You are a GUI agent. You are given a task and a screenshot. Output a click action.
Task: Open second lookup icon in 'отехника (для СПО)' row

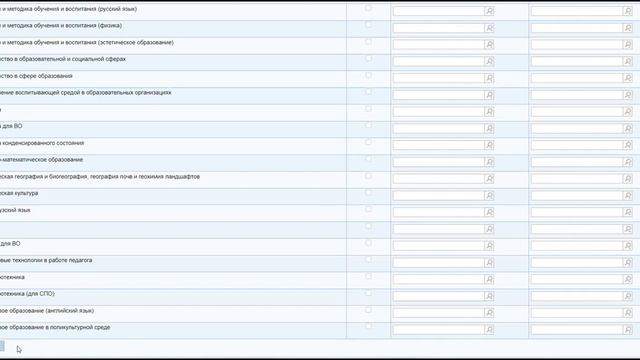point(627,296)
